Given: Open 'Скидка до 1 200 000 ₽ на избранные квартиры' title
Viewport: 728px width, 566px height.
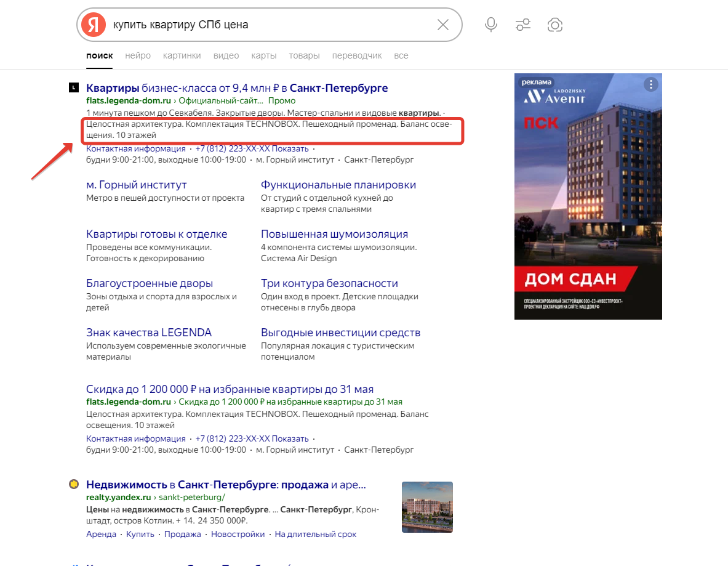Looking at the screenshot, I should click(230, 389).
